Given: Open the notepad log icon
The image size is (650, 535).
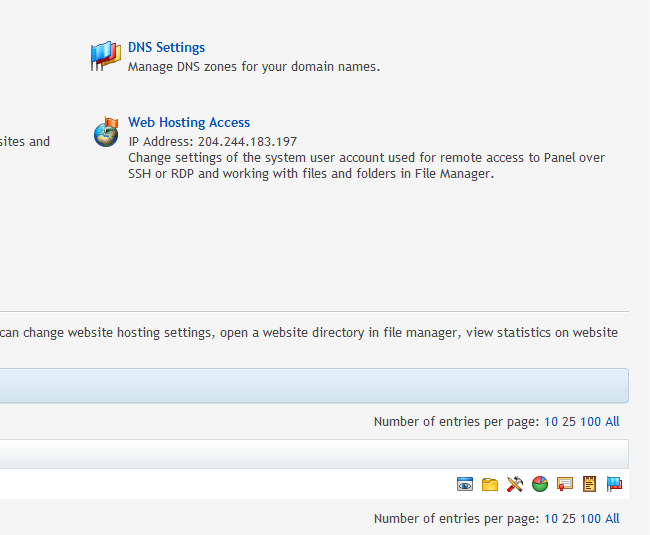Looking at the screenshot, I should (x=590, y=484).
